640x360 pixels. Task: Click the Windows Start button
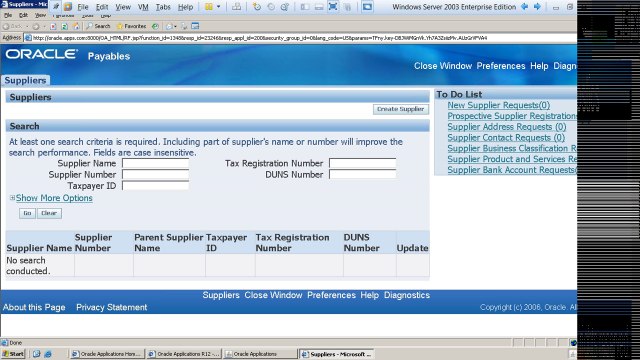pos(13,354)
